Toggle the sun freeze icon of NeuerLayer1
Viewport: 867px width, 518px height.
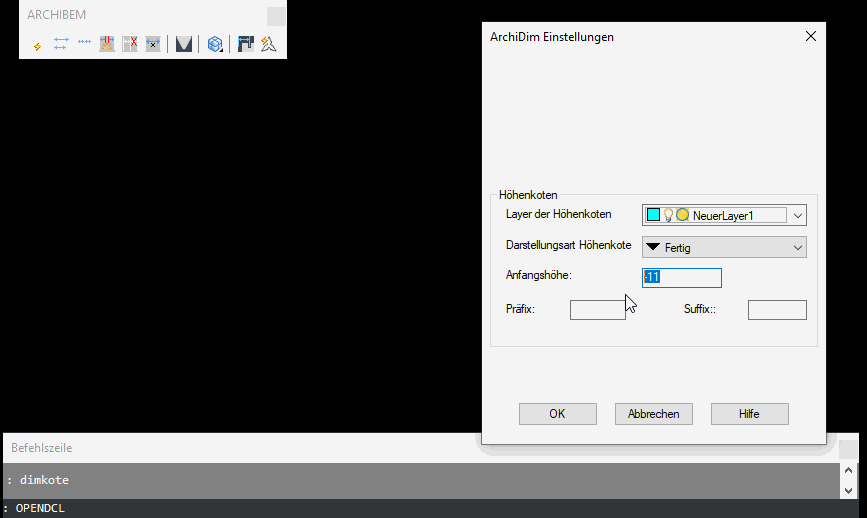click(682, 215)
